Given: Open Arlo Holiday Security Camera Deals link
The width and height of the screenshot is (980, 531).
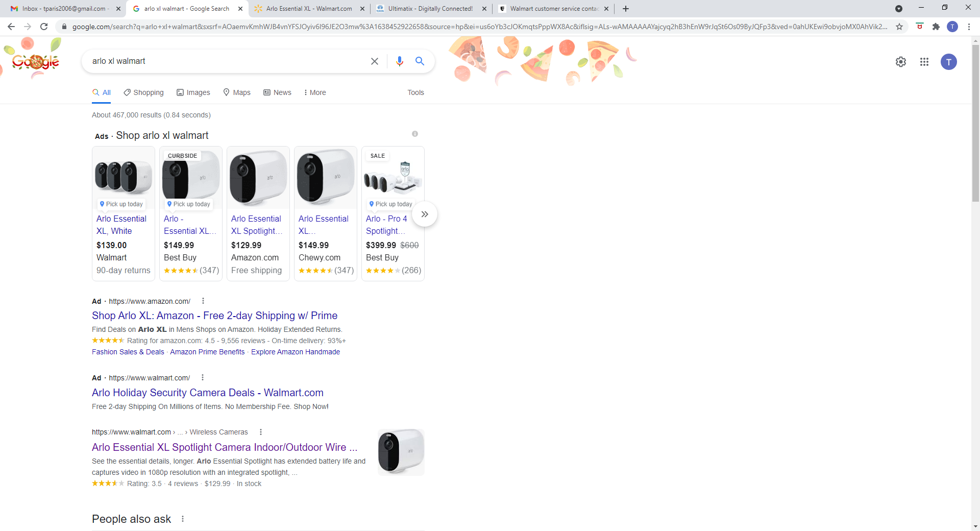Looking at the screenshot, I should click(207, 393).
